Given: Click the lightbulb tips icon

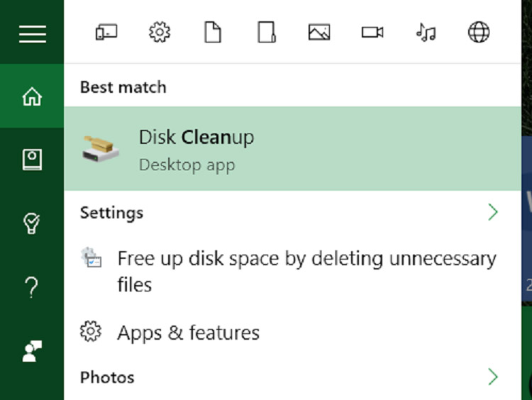Looking at the screenshot, I should pyautogui.click(x=32, y=223).
